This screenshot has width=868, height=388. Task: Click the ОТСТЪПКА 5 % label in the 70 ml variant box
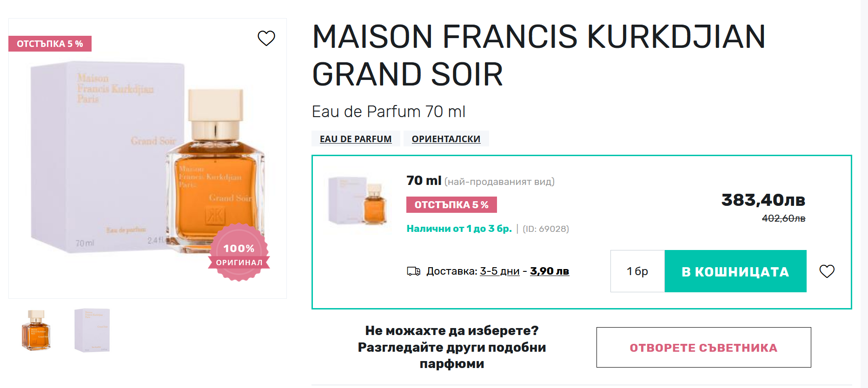click(x=451, y=205)
